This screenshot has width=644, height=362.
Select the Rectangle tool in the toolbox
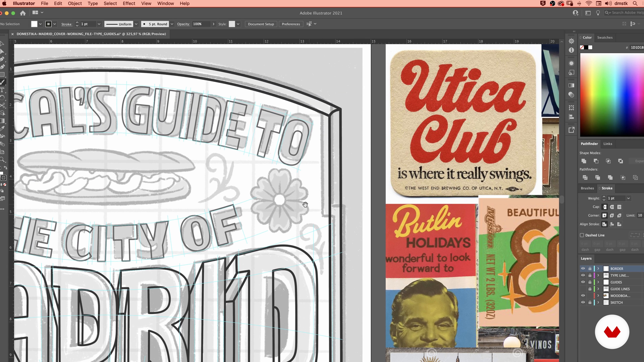click(x=2, y=74)
